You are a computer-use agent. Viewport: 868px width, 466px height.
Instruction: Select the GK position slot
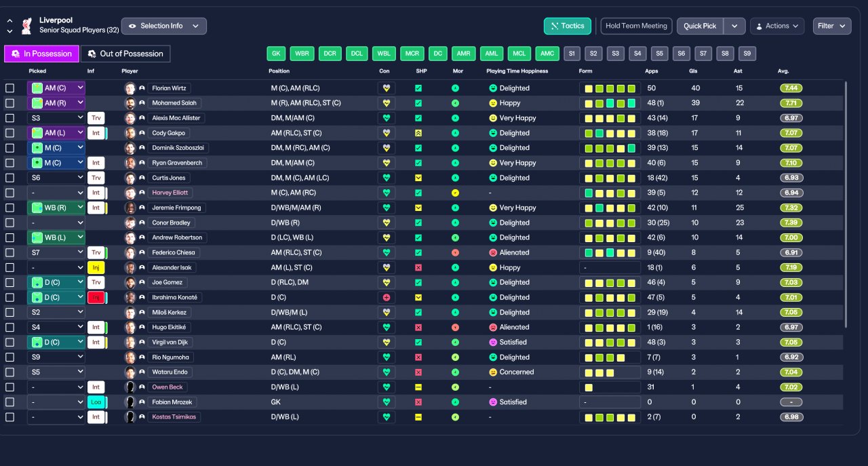276,54
